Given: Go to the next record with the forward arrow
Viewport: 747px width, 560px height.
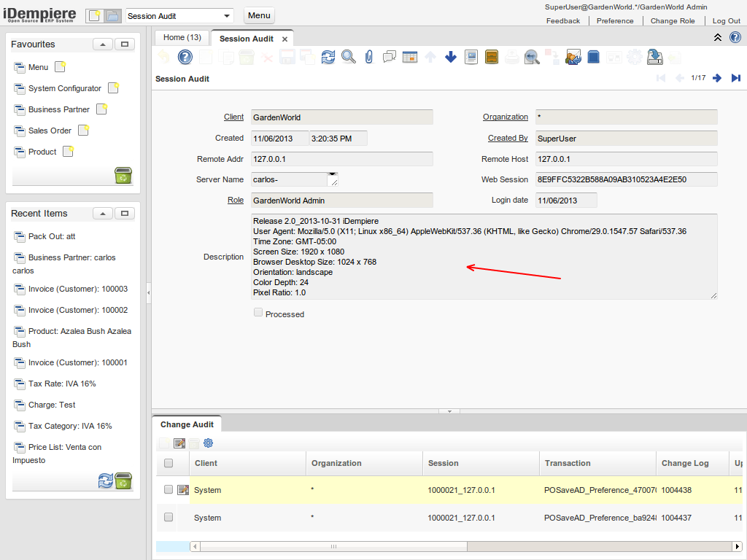Looking at the screenshot, I should [x=716, y=79].
